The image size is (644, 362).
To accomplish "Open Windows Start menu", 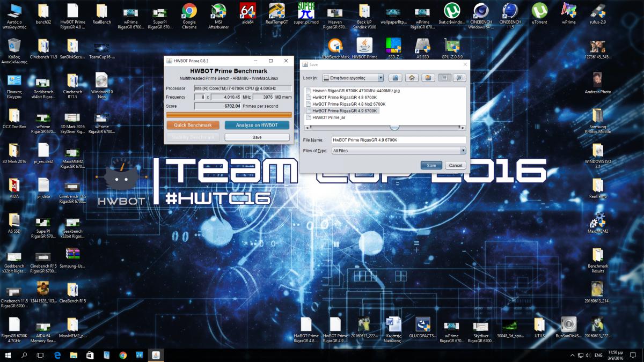I will pos(8,355).
